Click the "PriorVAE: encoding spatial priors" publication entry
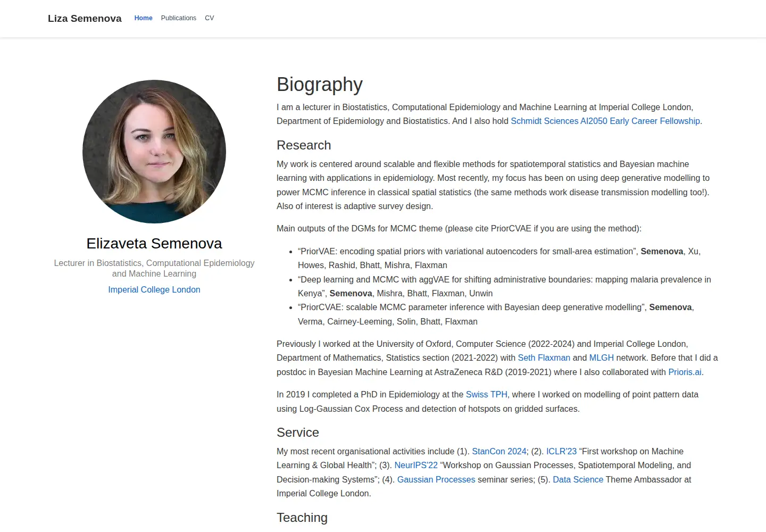The width and height of the screenshot is (766, 532). pyautogui.click(x=499, y=258)
